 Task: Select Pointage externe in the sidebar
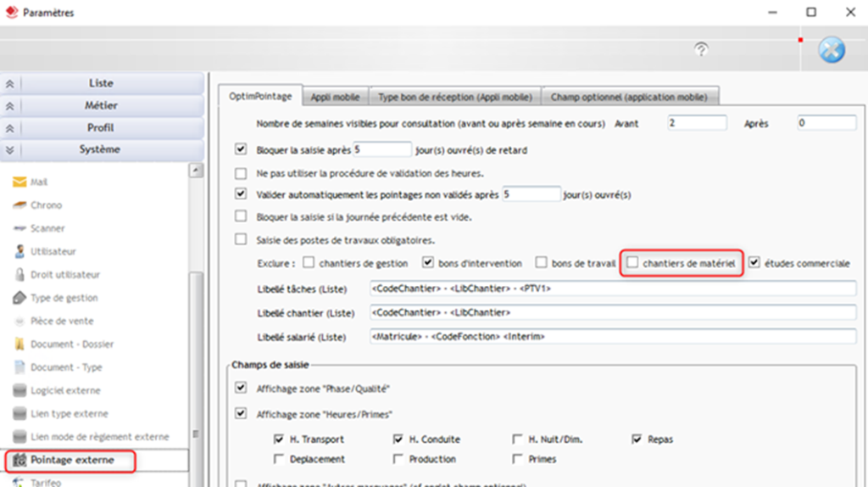coord(72,460)
